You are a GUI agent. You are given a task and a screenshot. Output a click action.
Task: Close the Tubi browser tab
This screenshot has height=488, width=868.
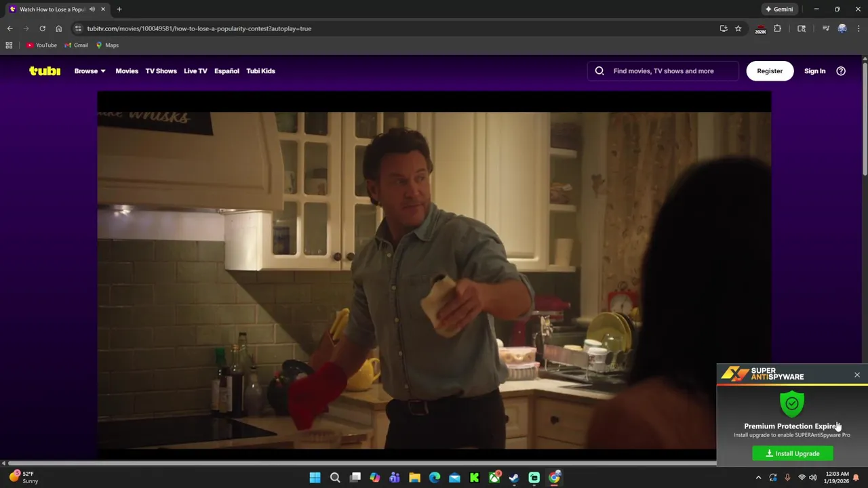(x=103, y=9)
